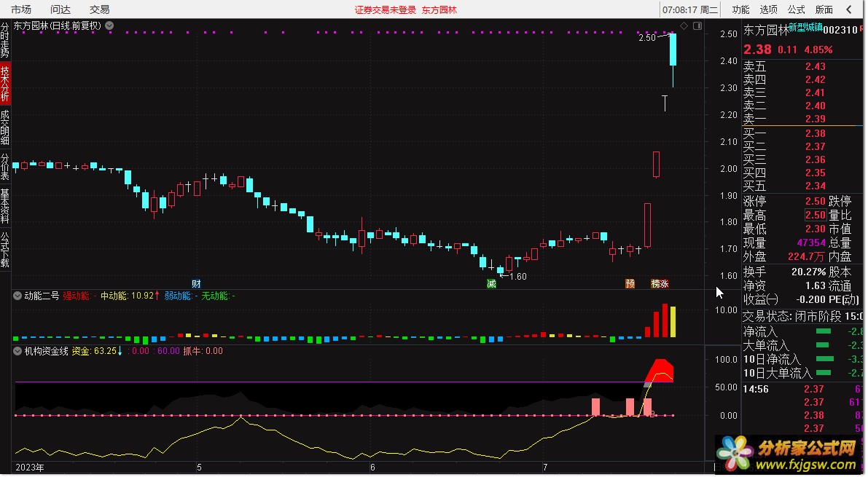
Task: Click the 新型城镇 sector tag
Action: (x=805, y=26)
